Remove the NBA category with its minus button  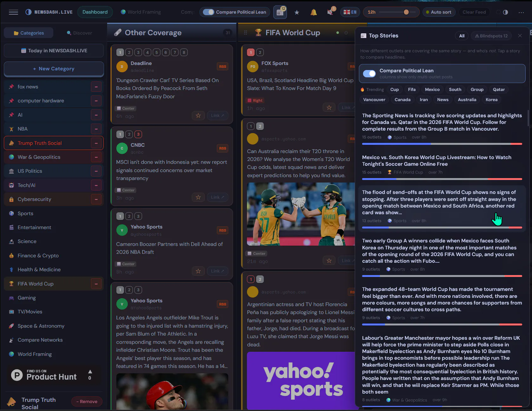[96, 129]
